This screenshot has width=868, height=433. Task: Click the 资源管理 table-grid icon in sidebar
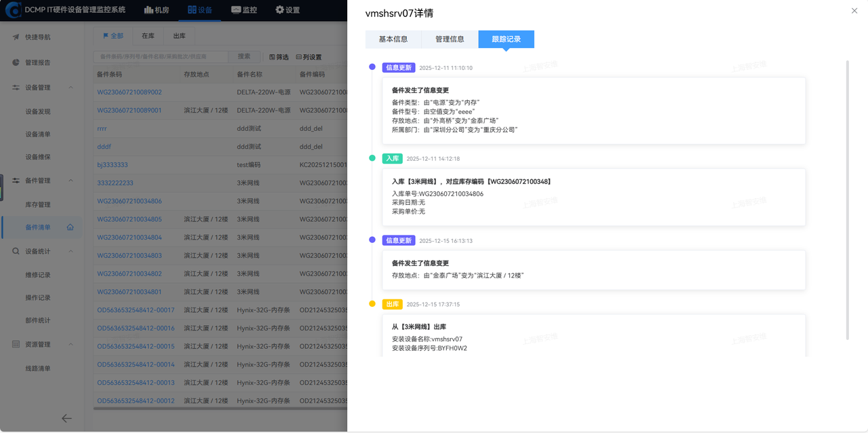16,344
